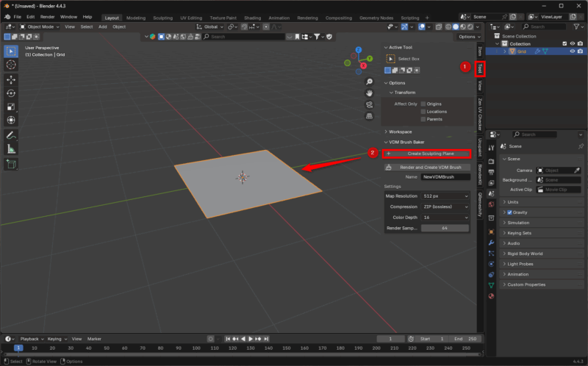Enable Affect Only Parents checkbox
588x366 pixels.
click(x=423, y=119)
